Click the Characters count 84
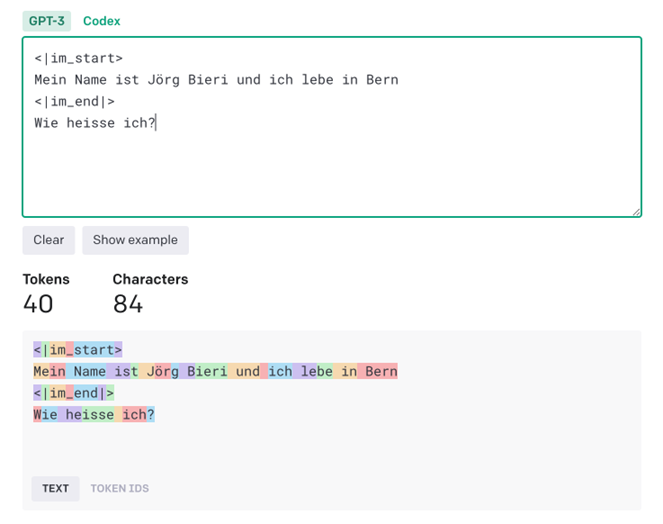Image resolution: width=663 pixels, height=524 pixels. 128,304
